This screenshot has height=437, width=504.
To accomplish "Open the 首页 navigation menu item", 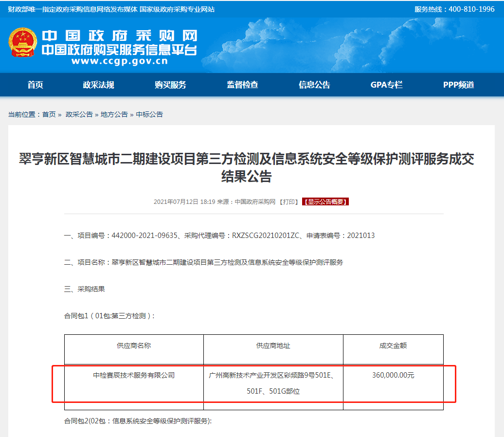I will pyautogui.click(x=36, y=85).
